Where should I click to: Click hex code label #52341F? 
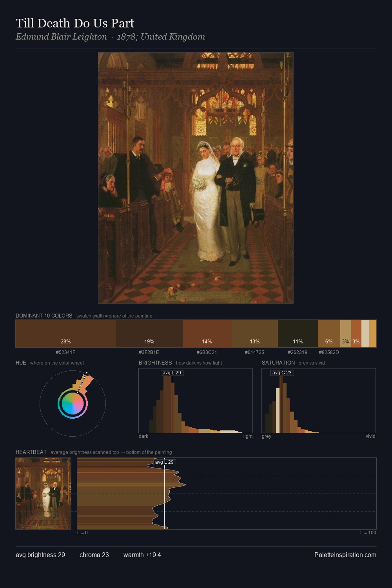click(66, 352)
